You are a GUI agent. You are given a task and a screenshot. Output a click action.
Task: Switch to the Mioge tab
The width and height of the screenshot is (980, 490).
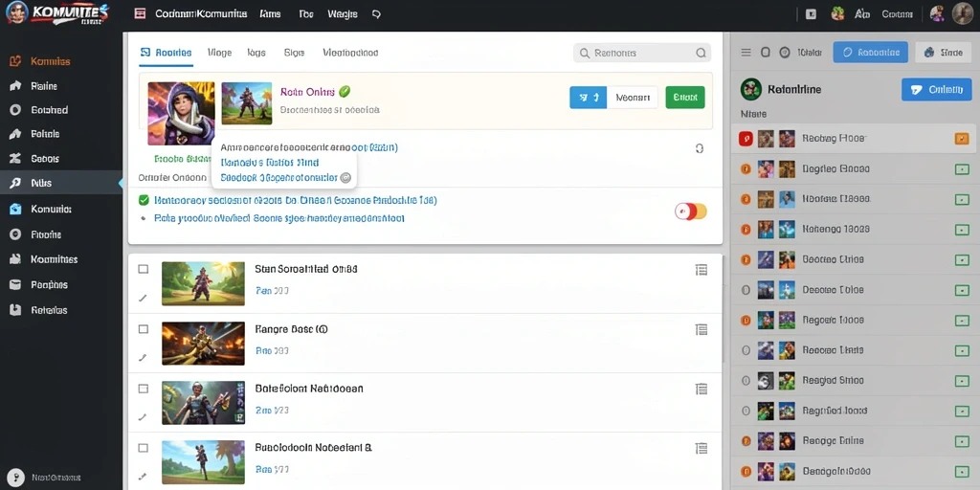pyautogui.click(x=219, y=54)
